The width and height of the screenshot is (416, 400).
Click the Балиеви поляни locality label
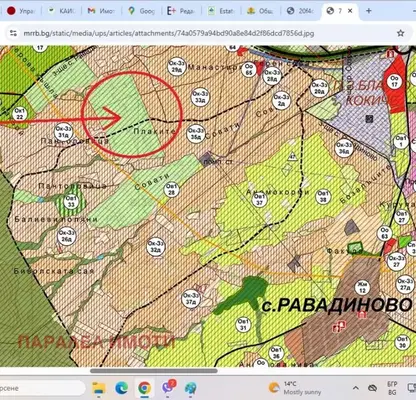coord(56,219)
